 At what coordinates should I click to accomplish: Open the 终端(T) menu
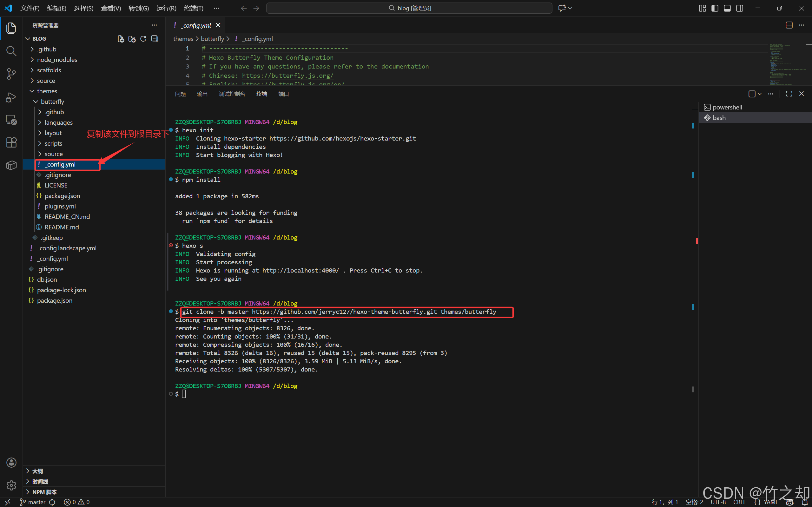194,8
